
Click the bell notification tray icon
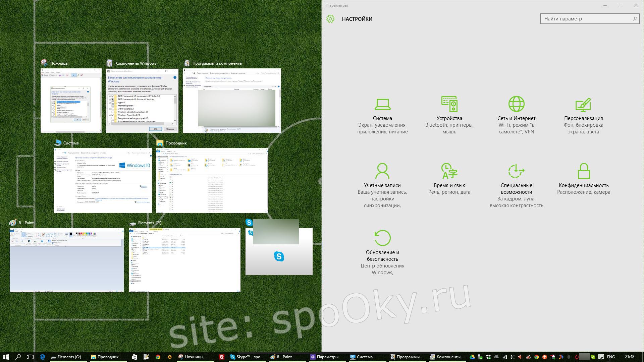pos(569,357)
